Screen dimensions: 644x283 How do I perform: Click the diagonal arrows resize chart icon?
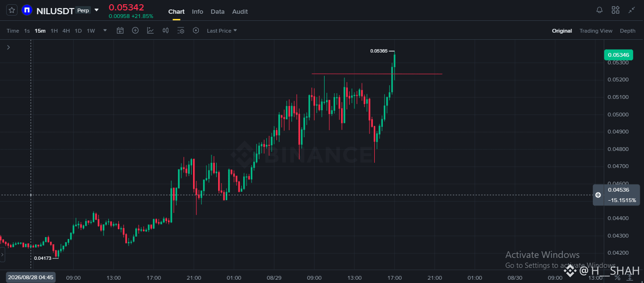[632, 10]
